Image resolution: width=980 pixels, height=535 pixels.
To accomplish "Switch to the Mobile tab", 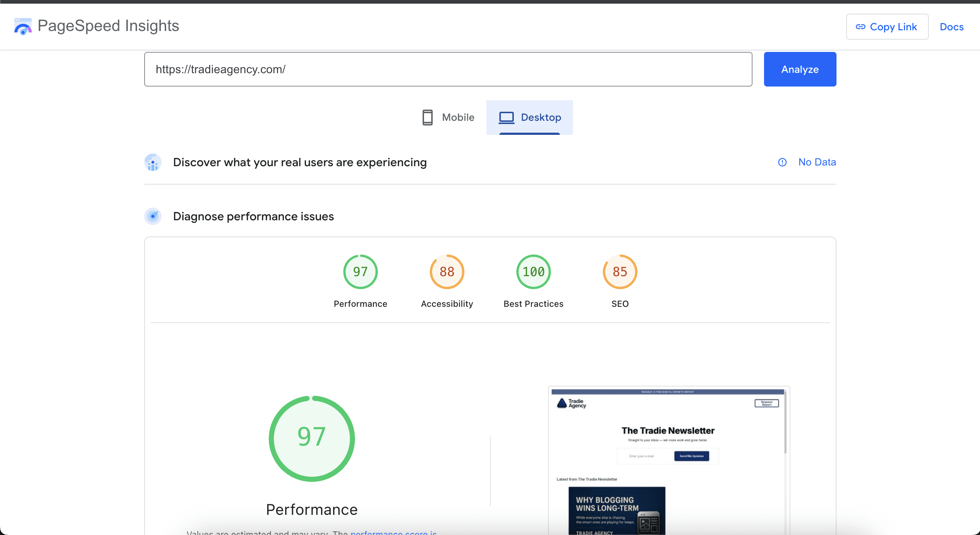I will click(x=449, y=117).
